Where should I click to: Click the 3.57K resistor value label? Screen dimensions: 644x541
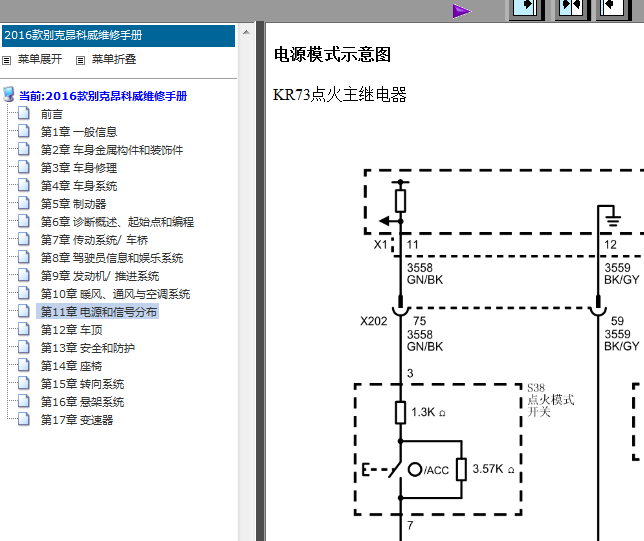tap(493, 469)
